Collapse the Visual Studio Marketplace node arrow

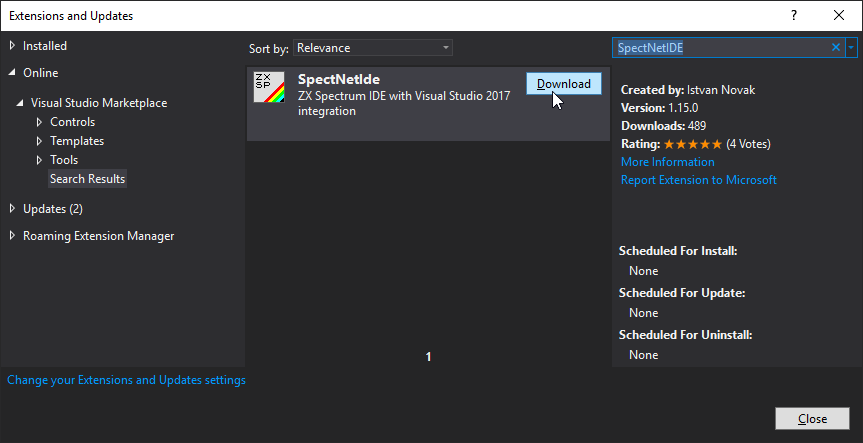coord(20,103)
